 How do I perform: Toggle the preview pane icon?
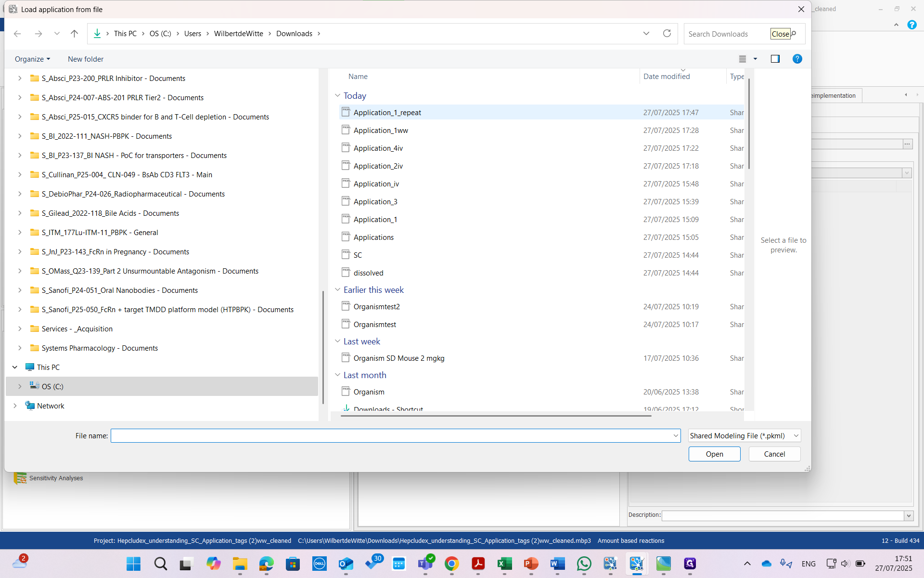click(x=775, y=59)
